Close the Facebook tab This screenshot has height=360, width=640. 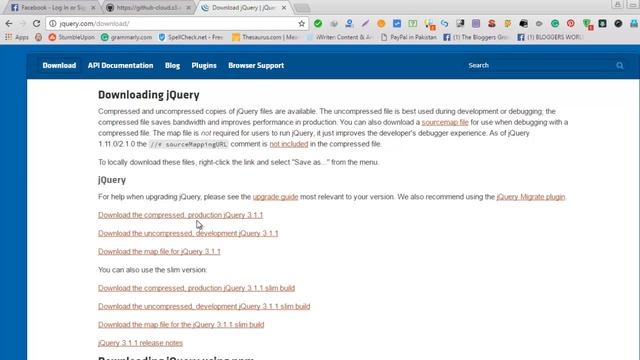(93, 8)
